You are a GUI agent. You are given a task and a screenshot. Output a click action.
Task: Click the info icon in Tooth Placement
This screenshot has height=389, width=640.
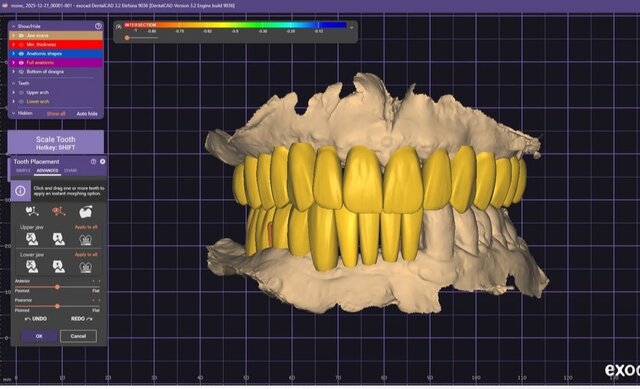coord(20,191)
